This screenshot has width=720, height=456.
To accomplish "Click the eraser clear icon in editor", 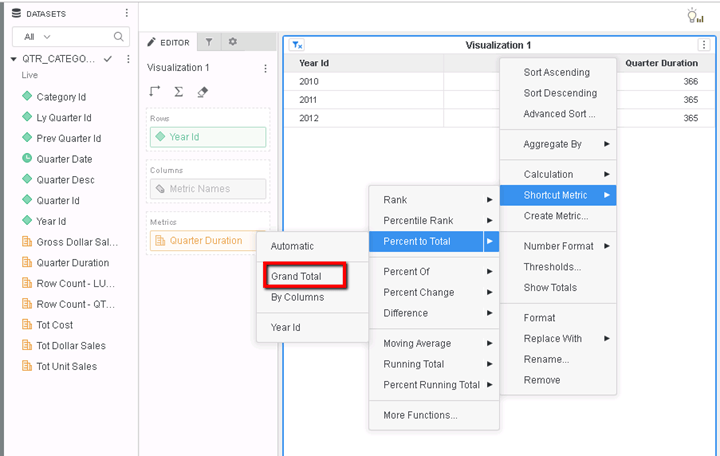I will [202, 91].
